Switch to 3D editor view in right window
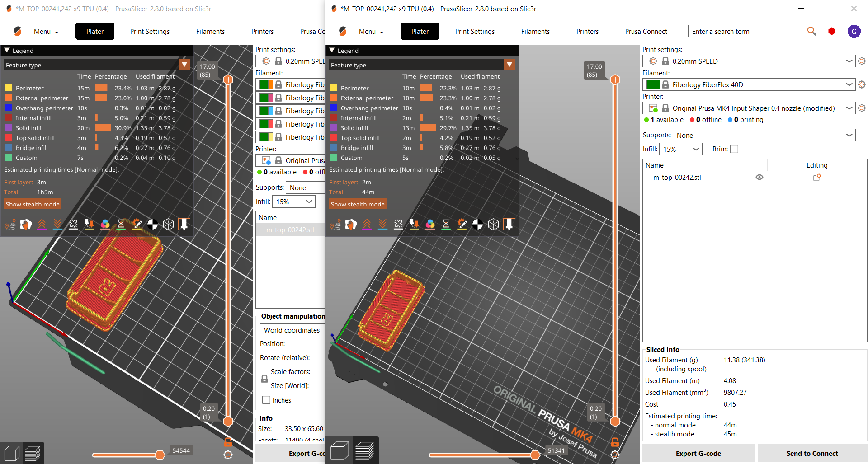The width and height of the screenshot is (868, 464). (x=340, y=451)
